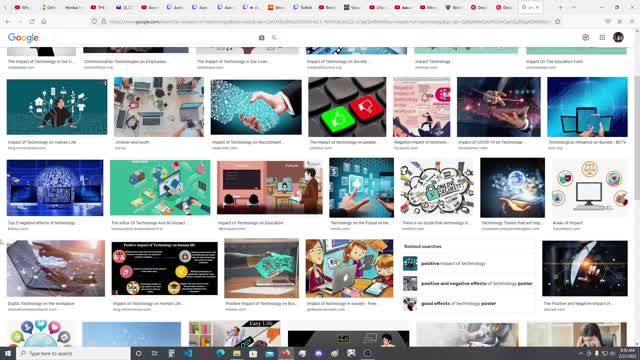Reload the page in the browser
This screenshot has width=640, height=360.
(x=32, y=21)
